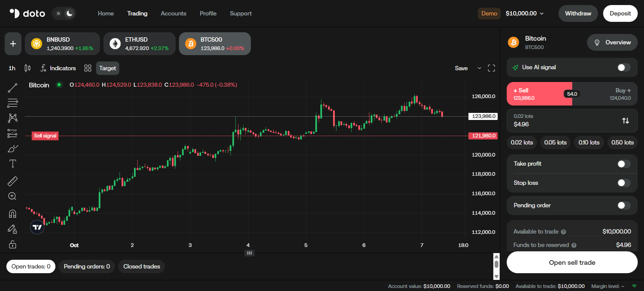Expand the $10,000.00 account balance dropdown
This screenshot has width=644, height=291.
(524, 13)
